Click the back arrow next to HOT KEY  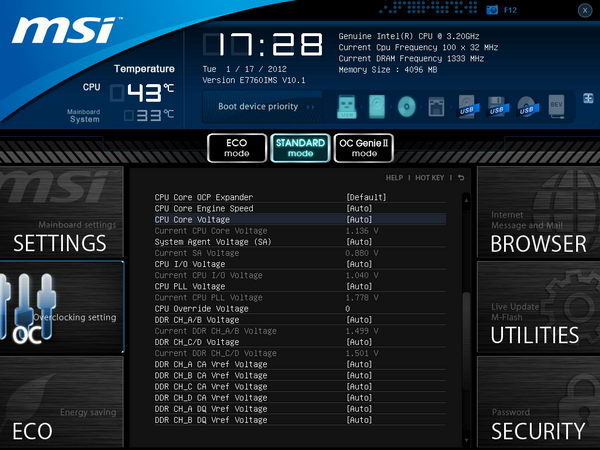coord(461,178)
